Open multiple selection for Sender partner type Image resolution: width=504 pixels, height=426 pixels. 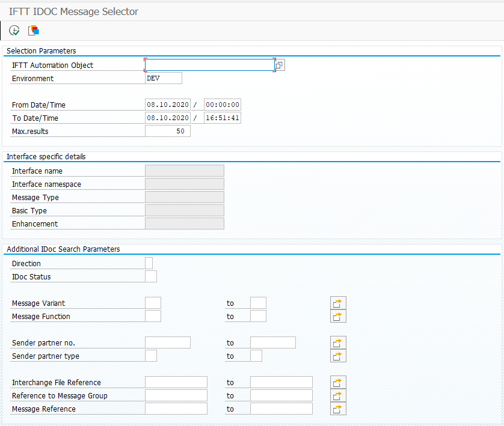(338, 356)
